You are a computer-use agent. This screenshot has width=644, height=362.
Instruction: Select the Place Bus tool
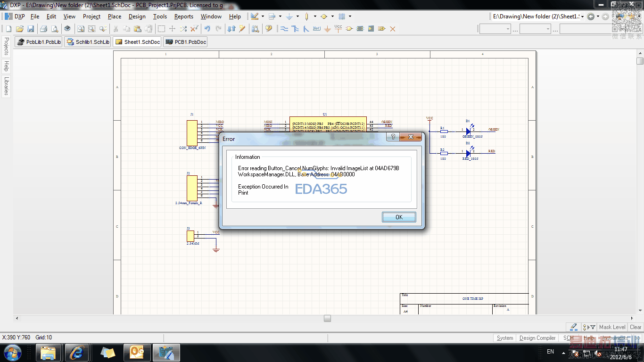295,29
